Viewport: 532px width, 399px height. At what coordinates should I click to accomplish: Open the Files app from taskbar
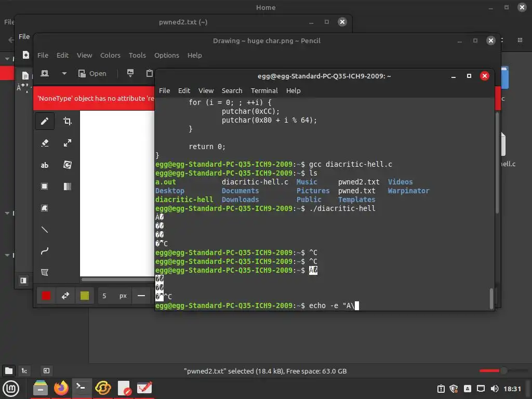[x=41, y=388]
